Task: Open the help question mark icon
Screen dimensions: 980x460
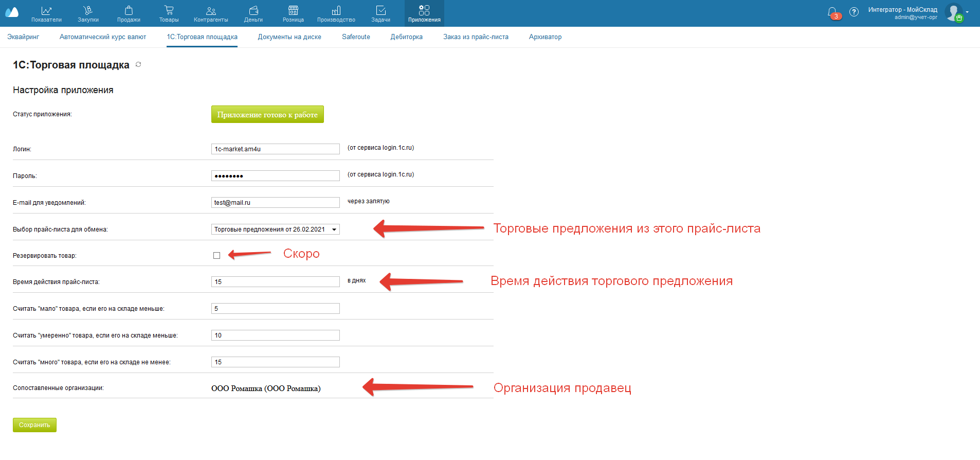Action: [854, 12]
